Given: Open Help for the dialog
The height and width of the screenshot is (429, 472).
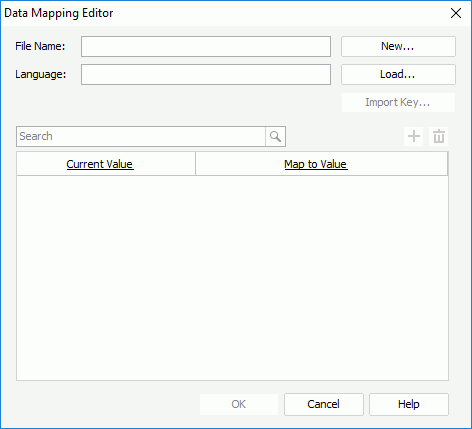Looking at the screenshot, I should click(409, 404).
